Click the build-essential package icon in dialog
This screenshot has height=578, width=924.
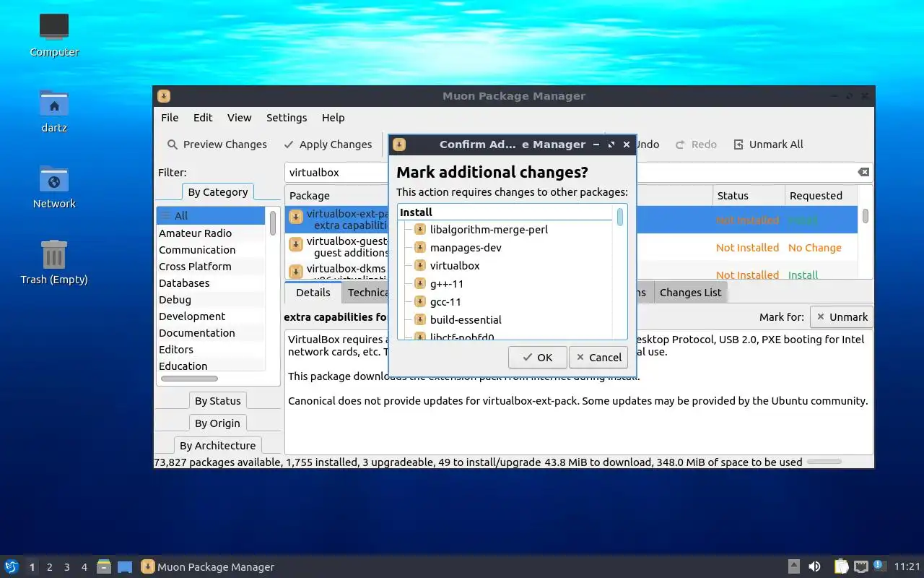[420, 320]
